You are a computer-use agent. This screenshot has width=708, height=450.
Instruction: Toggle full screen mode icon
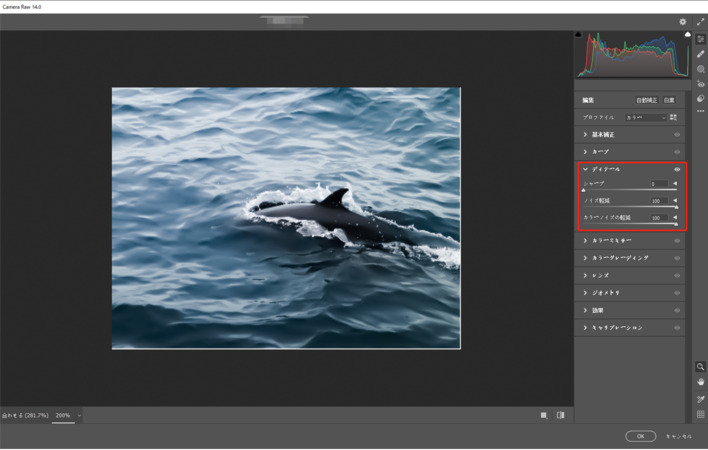pos(700,21)
